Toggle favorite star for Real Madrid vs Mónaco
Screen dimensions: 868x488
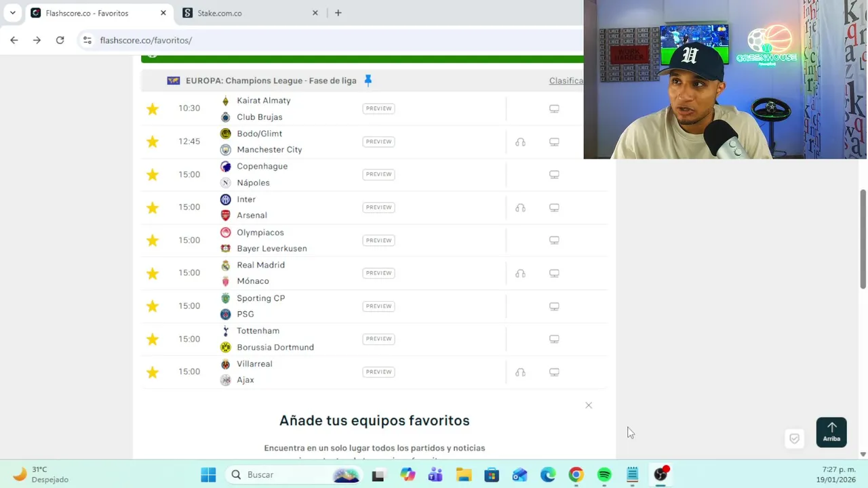click(x=153, y=273)
